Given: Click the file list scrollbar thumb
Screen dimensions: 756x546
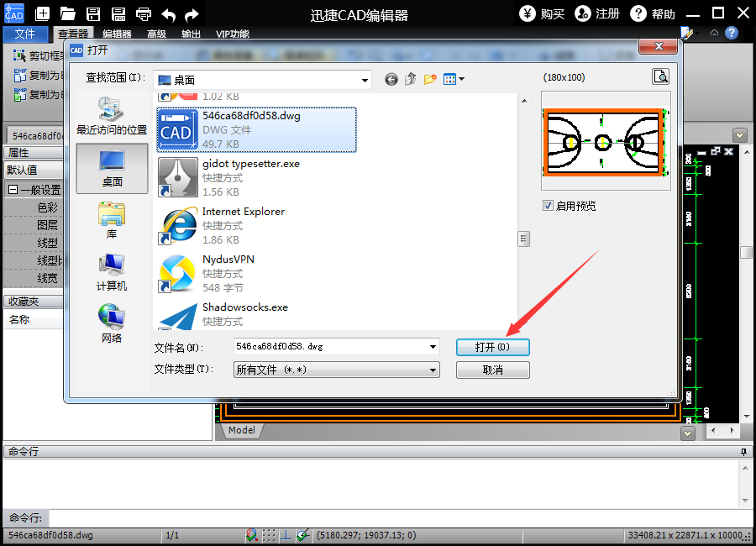Looking at the screenshot, I should pyautogui.click(x=523, y=239).
